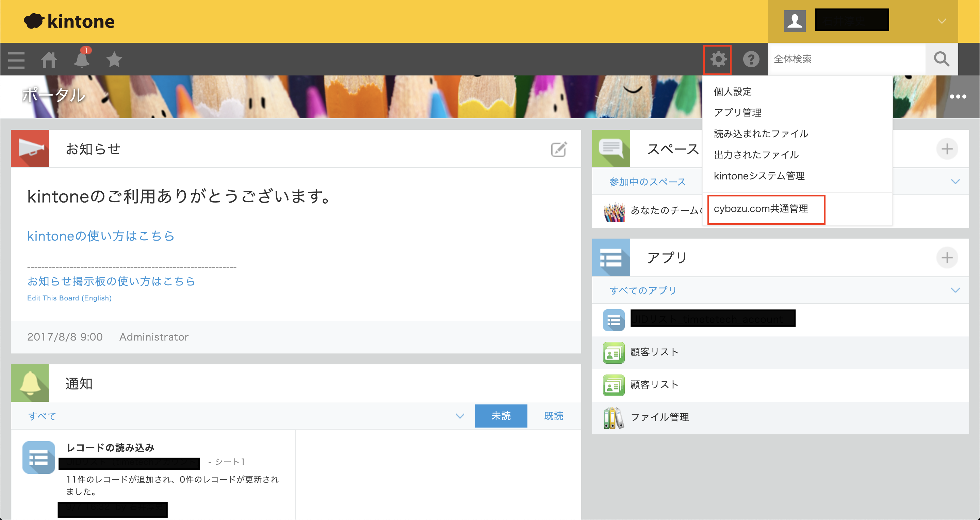Go to portal via home icon

coord(49,60)
